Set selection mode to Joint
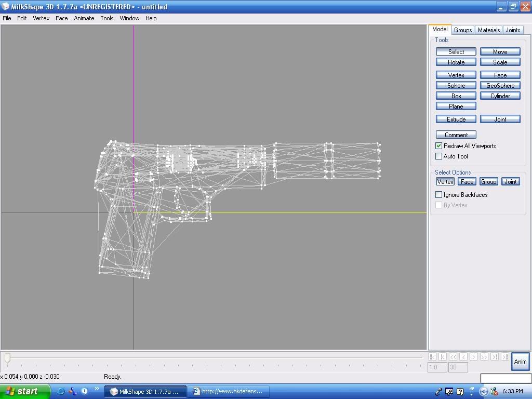This screenshot has height=399, width=532. pyautogui.click(x=510, y=181)
